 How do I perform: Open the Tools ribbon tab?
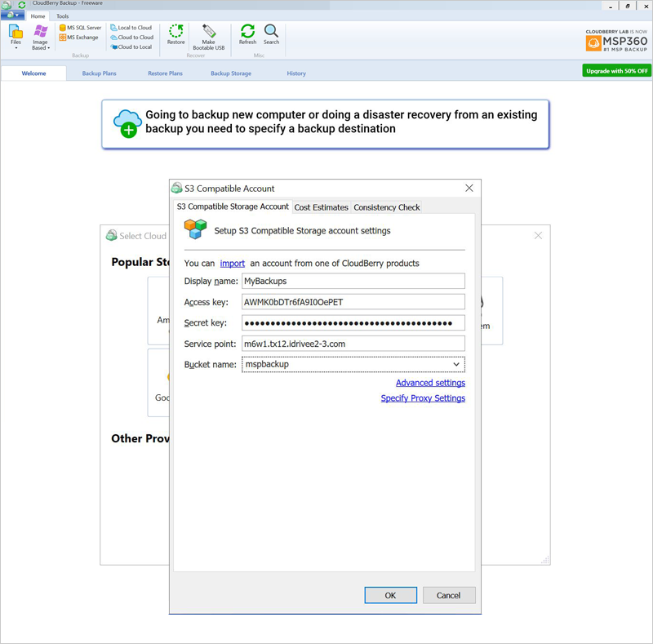63,16
